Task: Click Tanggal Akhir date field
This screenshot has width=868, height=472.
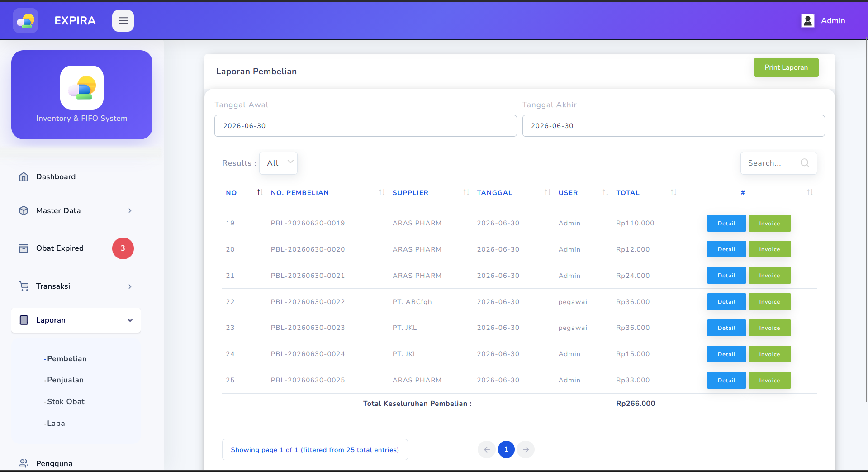Action: pyautogui.click(x=674, y=126)
